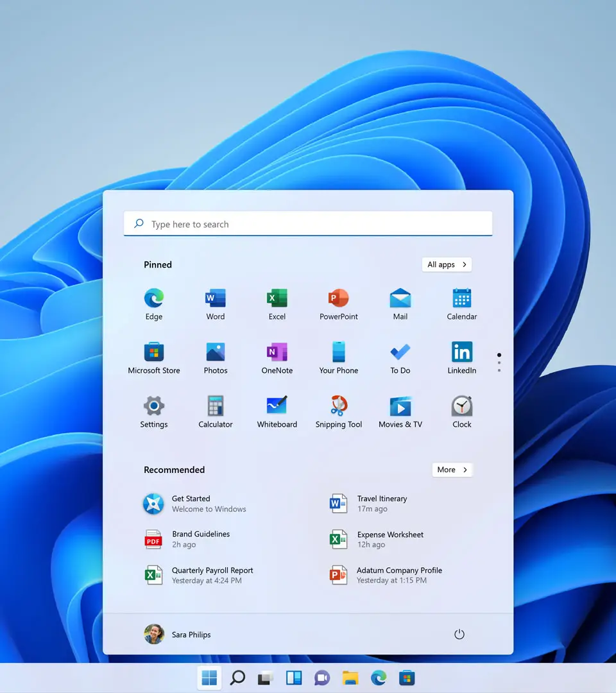Image resolution: width=616 pixels, height=693 pixels.
Task: Expand the All apps list
Action: 447,264
